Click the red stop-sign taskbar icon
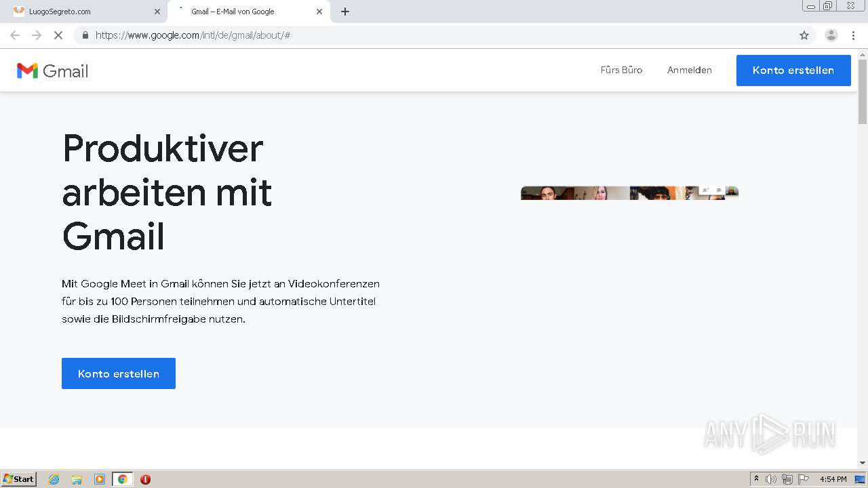 [145, 479]
